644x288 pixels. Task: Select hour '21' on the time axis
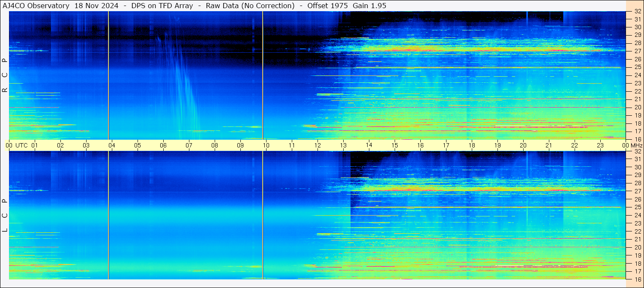(x=549, y=145)
